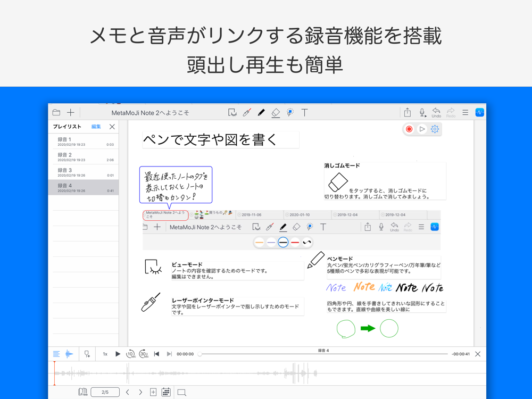Change the 1x playback speed

[105, 354]
